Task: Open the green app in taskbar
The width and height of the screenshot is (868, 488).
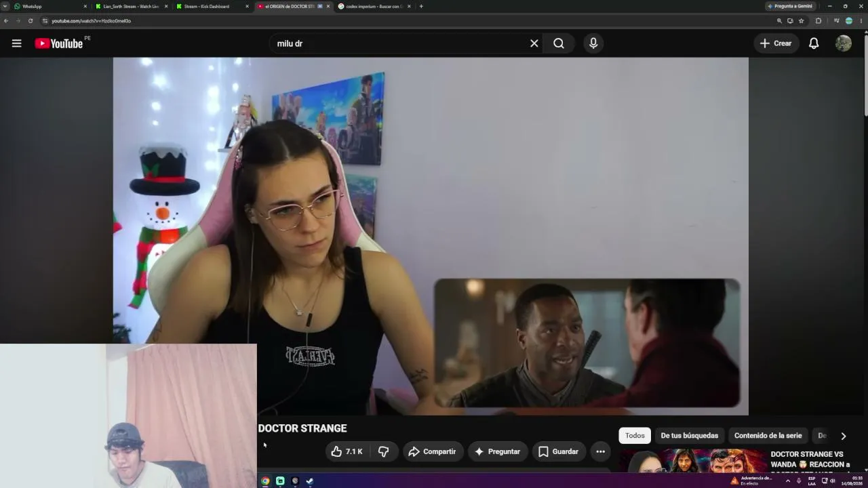Action: [x=280, y=481]
